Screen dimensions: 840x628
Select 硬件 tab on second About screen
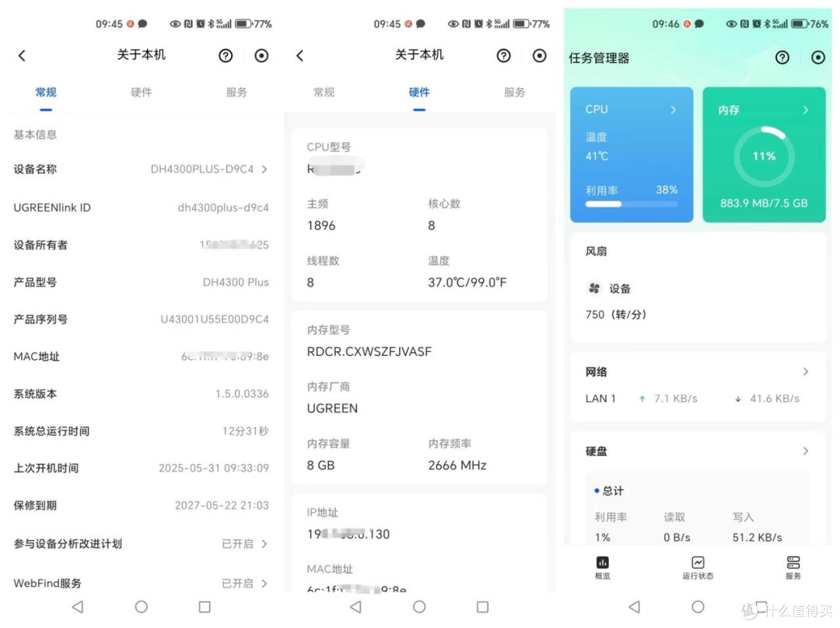coord(419,92)
